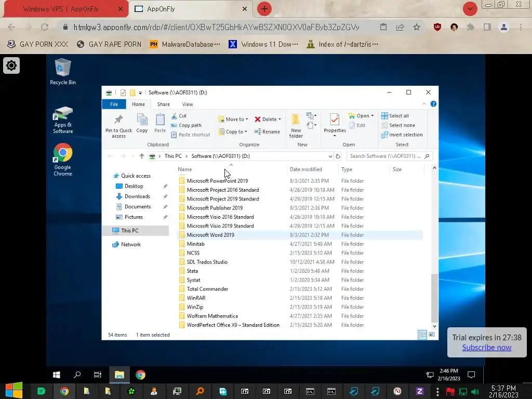Click Cut in Clipboard group
Image resolution: width=532 pixels, height=399 pixels.
pyautogui.click(x=179, y=116)
